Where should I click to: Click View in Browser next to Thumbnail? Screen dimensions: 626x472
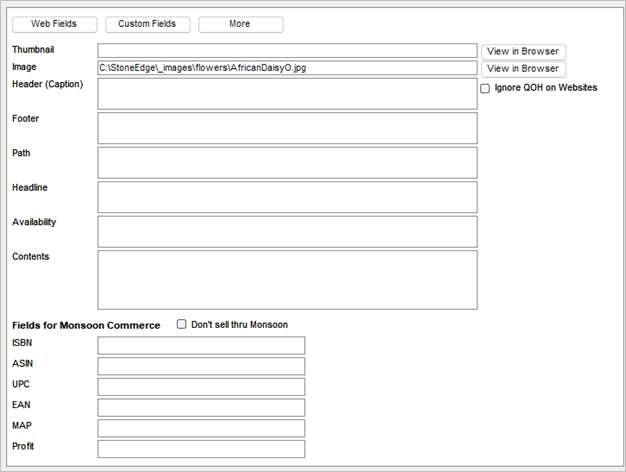(523, 52)
